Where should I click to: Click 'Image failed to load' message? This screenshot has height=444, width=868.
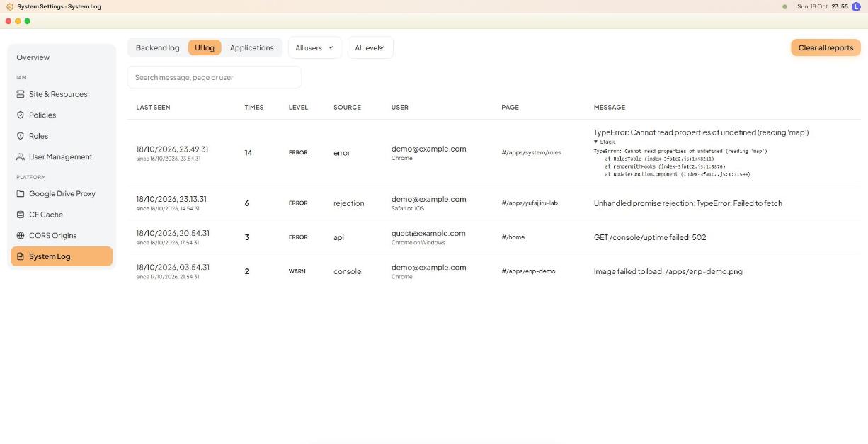pos(668,271)
